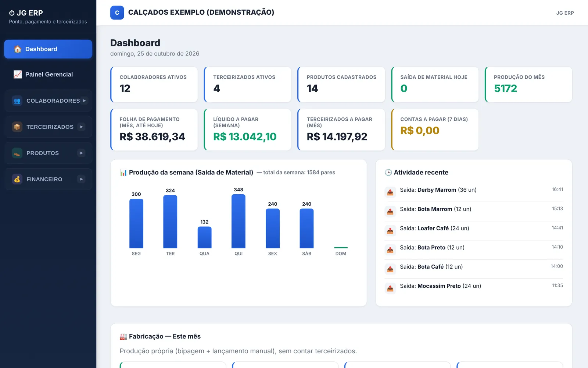Click the blue C company avatar
The image size is (588, 368).
point(117,13)
